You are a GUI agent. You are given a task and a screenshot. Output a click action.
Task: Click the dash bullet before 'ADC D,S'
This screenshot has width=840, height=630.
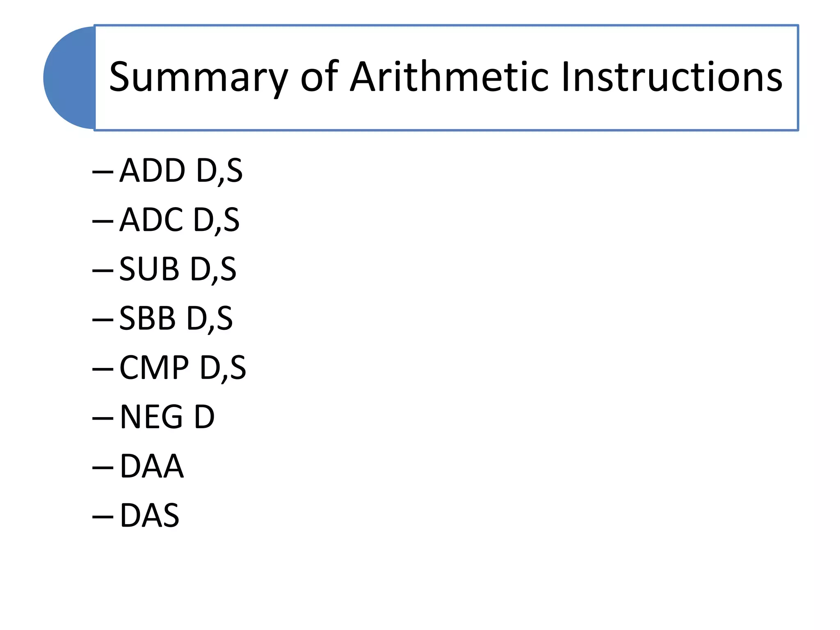(103, 222)
